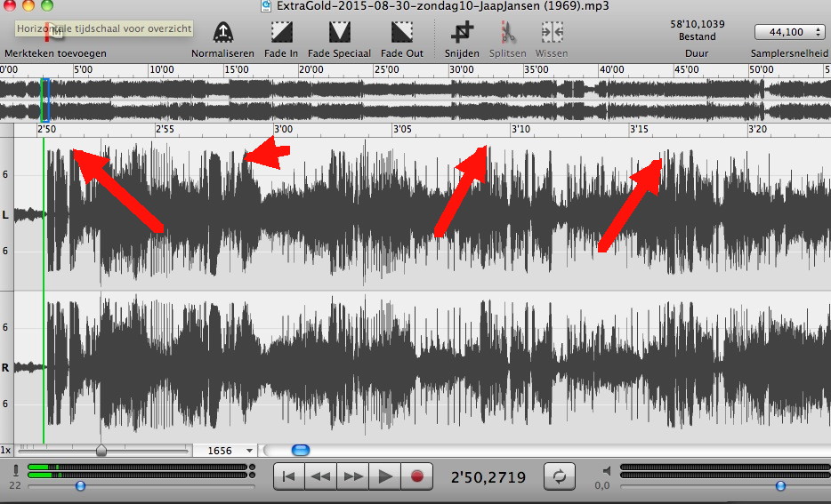
Task: Click the rewind button
Action: 321,476
